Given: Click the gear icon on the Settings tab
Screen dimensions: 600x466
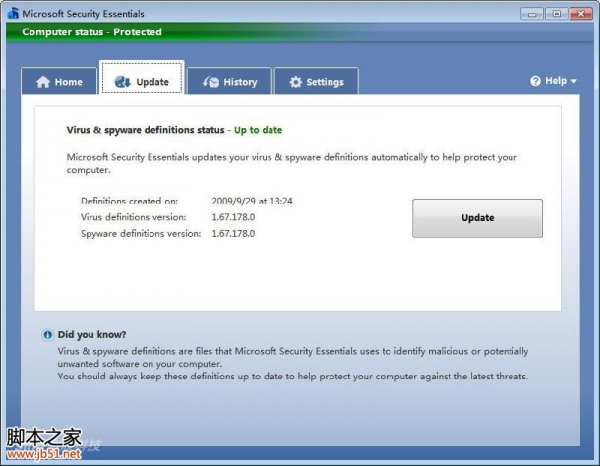Looking at the screenshot, I should (x=295, y=82).
